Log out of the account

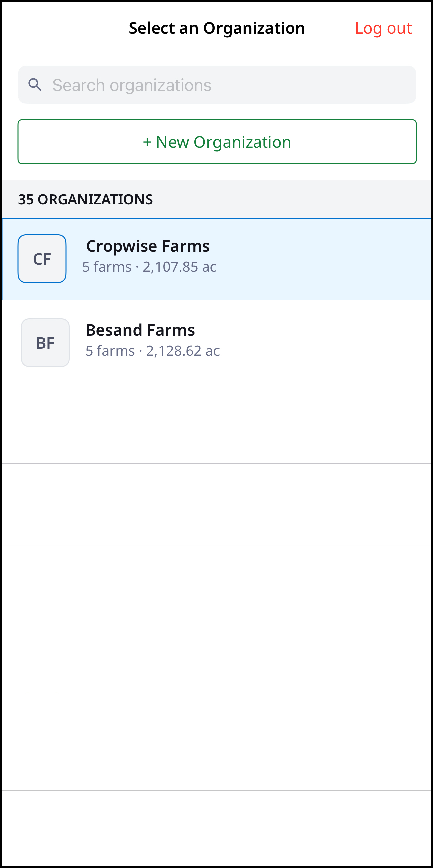pyautogui.click(x=383, y=28)
